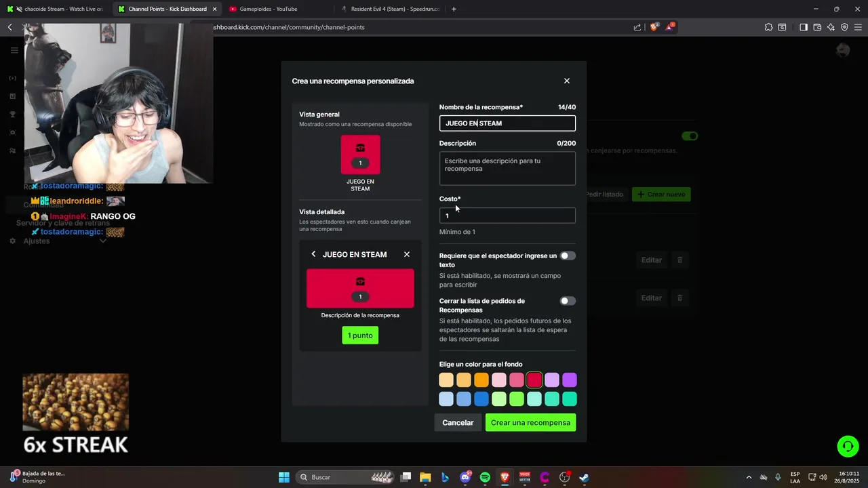Open Leo AI sparkle icon
Image resolution: width=868 pixels, height=488 pixels.
coord(831,27)
